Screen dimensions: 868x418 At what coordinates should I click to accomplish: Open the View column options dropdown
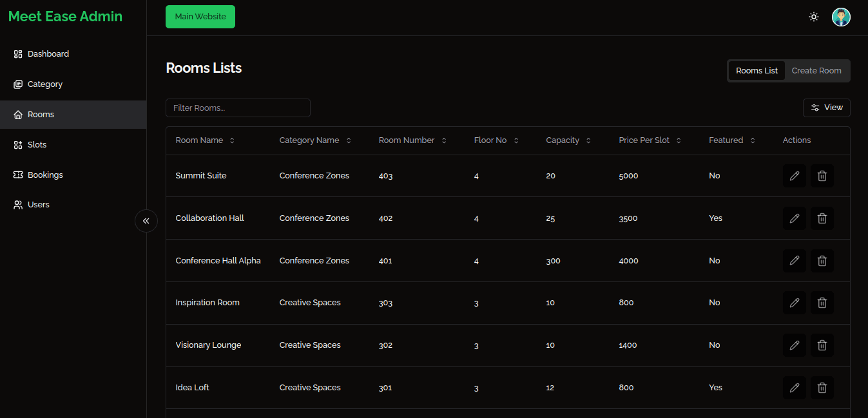click(826, 108)
